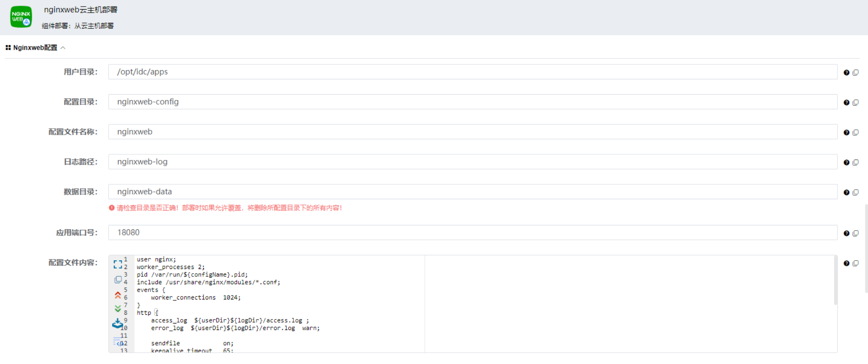Collapse the Nginxweb配置 section chevron
Image resolution: width=868 pixels, height=364 pixels.
(63, 48)
